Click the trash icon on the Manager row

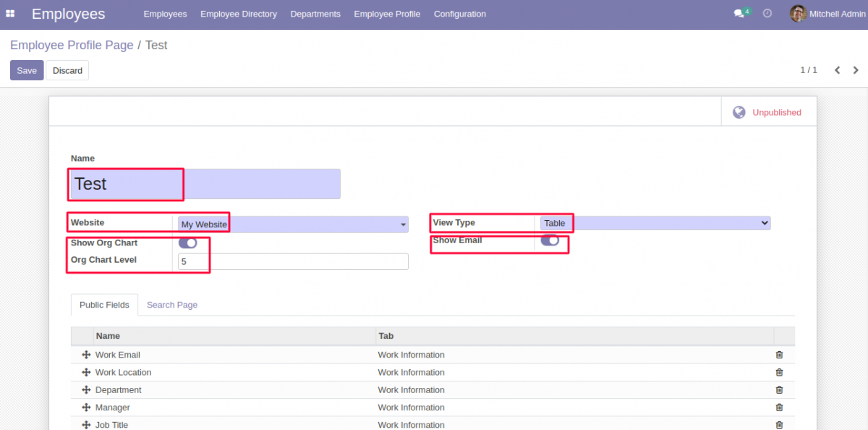[779, 407]
